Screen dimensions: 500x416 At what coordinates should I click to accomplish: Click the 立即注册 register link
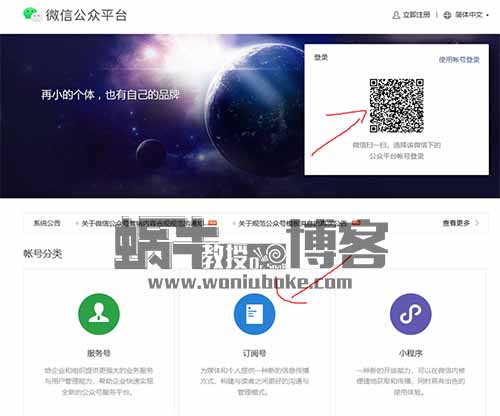tap(416, 15)
